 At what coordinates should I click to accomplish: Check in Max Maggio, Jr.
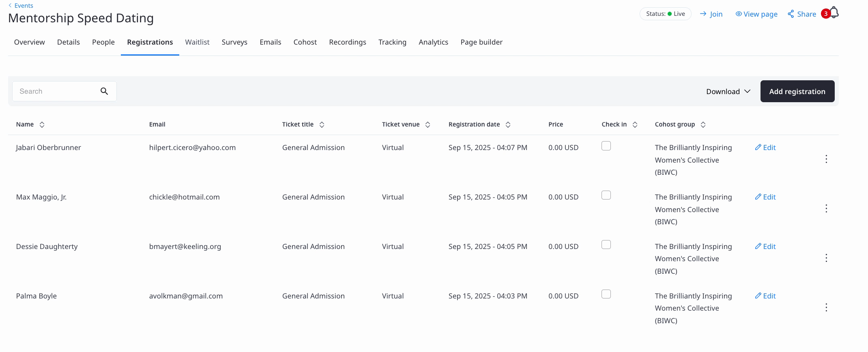[x=606, y=195]
